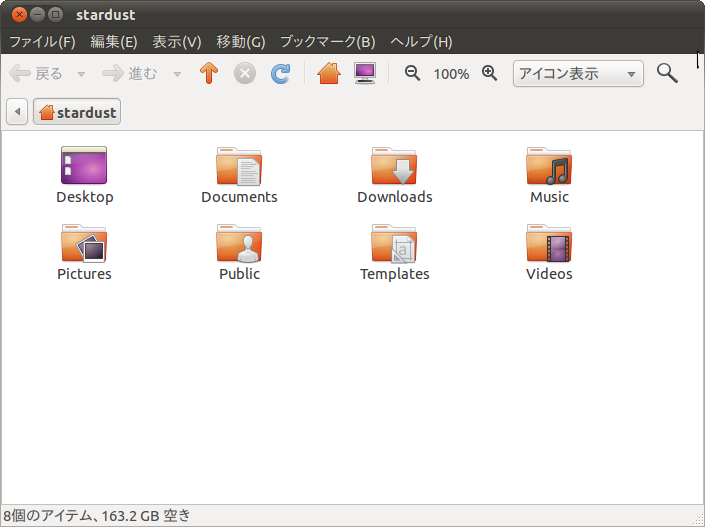This screenshot has height=527, width=705.
Task: Click the Stop loading icon
Action: point(245,73)
